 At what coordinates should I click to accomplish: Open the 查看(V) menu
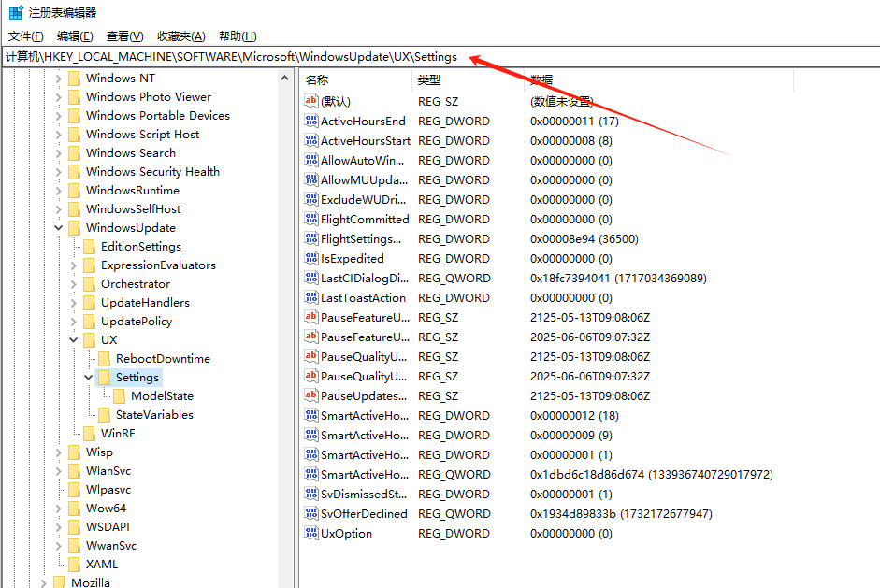click(124, 36)
